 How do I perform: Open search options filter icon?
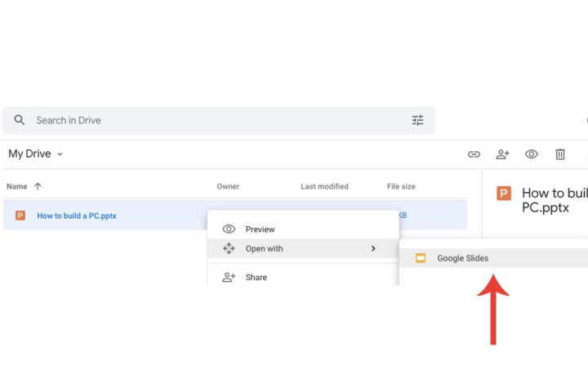click(x=417, y=120)
